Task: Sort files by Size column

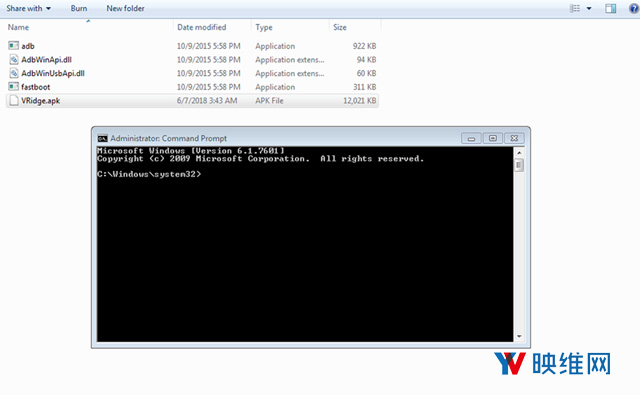Action: 340,27
